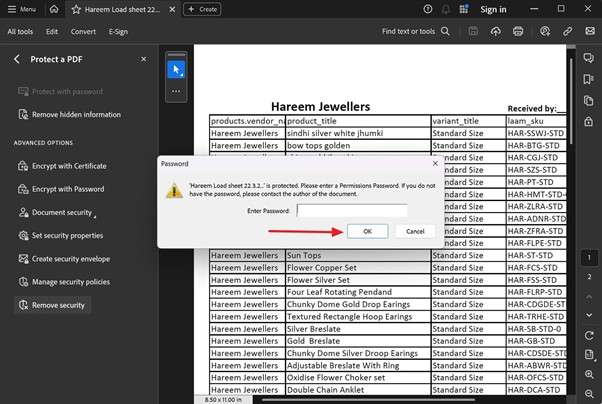The height and width of the screenshot is (404, 602).
Task: Open the comments panel icon
Action: coord(589,58)
